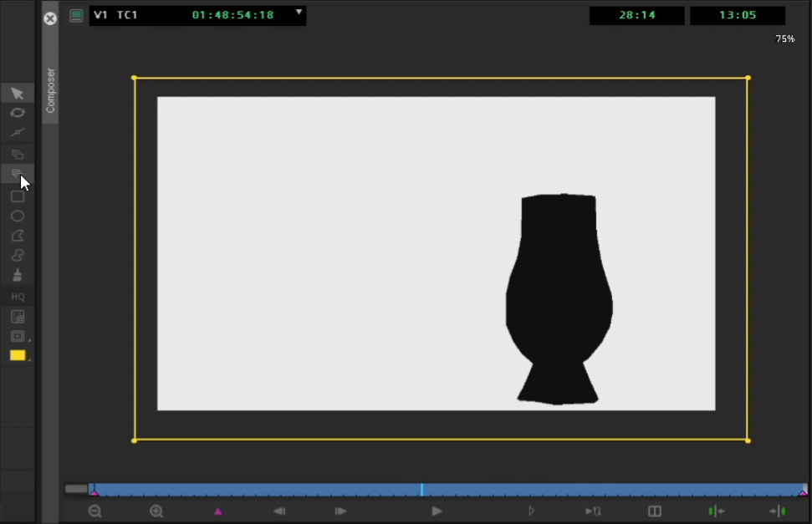Viewport: 812px width, 524px height.
Task: Select the freehand Curve shape tool
Action: (17, 255)
